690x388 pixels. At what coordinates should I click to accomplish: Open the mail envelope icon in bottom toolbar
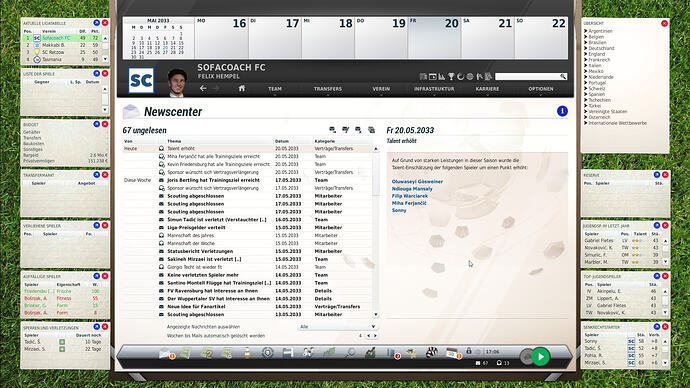pyautogui.click(x=165, y=353)
